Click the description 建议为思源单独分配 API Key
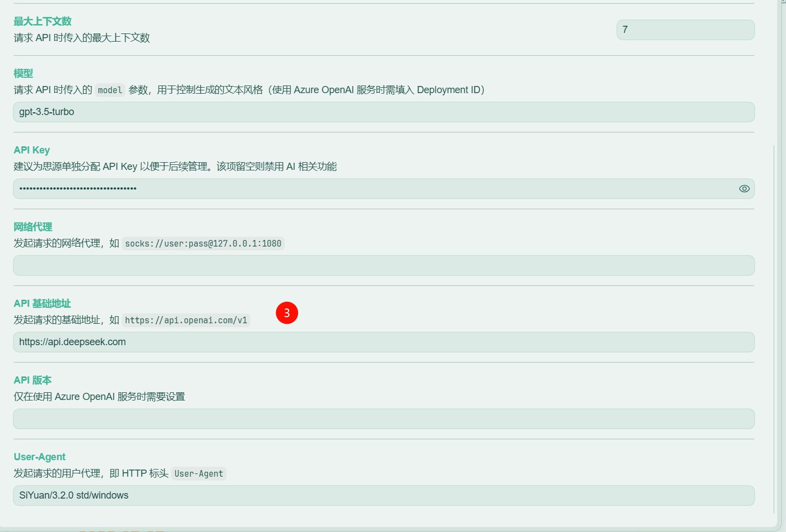The width and height of the screenshot is (786, 532). point(175,167)
